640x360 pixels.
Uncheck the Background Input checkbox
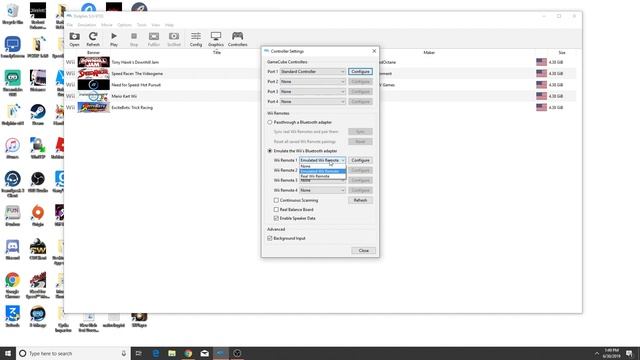pyautogui.click(x=270, y=238)
